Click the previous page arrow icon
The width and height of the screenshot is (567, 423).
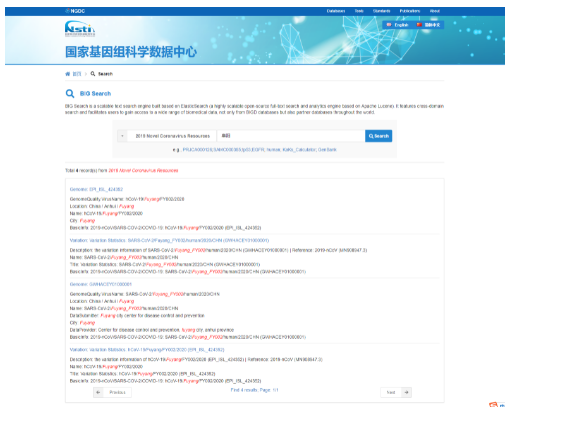pos(98,392)
